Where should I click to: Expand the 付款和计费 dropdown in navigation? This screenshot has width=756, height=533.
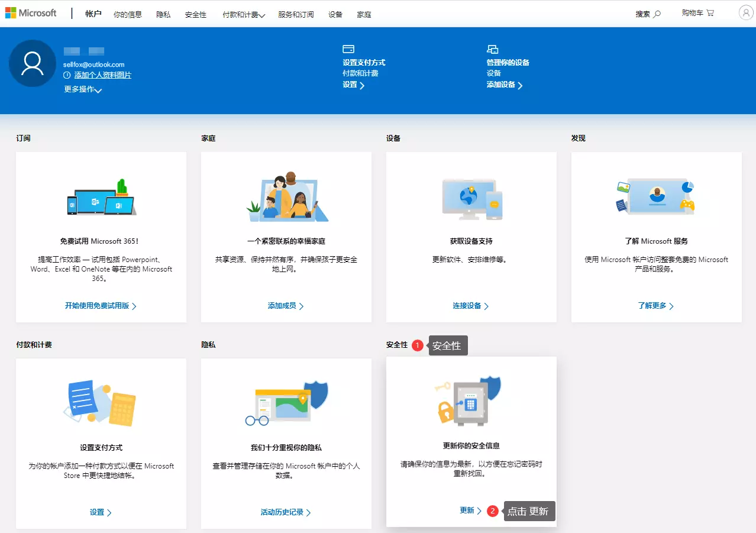pos(244,15)
